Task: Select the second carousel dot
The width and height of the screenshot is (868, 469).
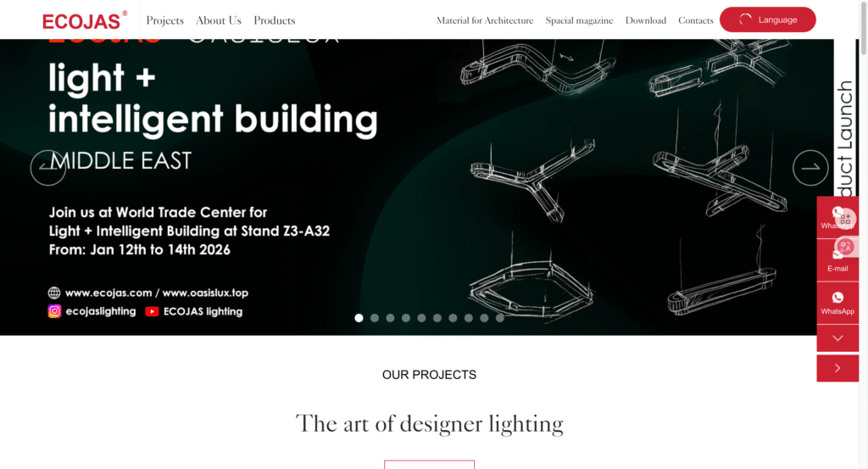Action: coord(375,318)
